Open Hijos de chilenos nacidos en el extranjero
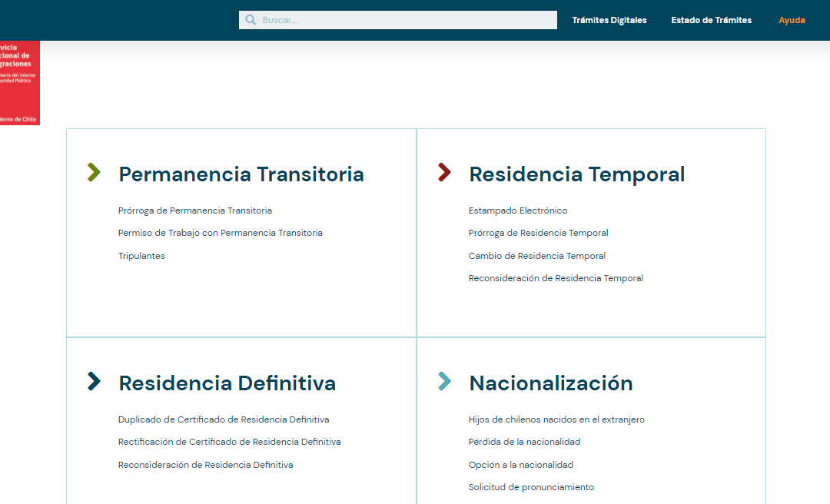Screen dimensions: 830x504 click(556, 419)
